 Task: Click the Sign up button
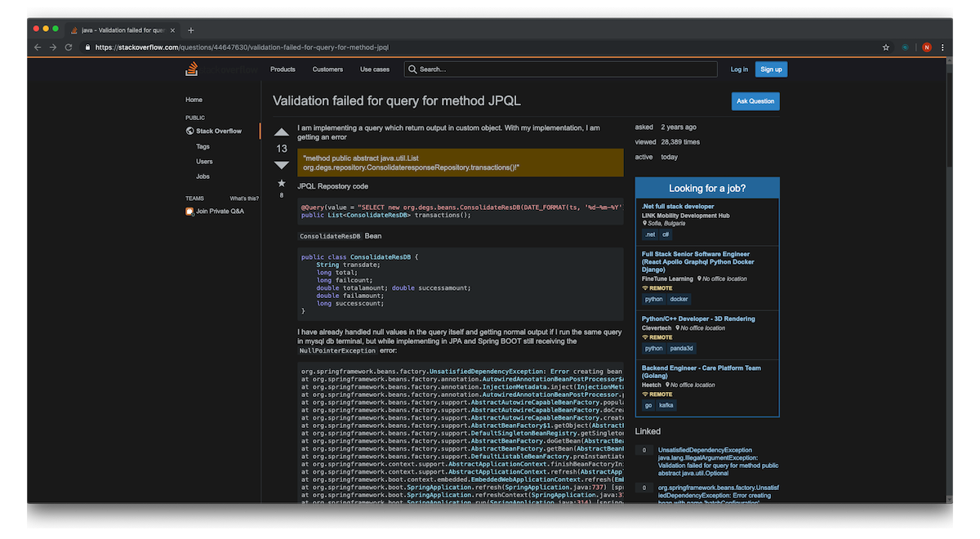coord(771,69)
